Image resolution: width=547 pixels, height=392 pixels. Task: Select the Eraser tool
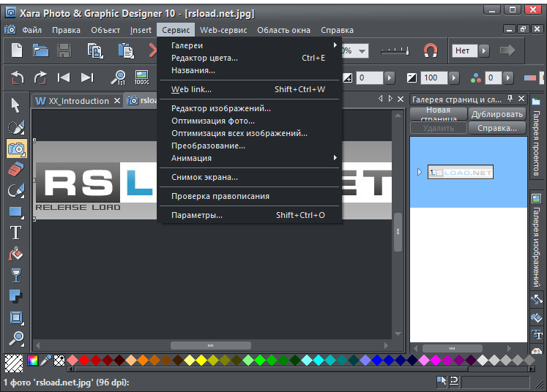(x=15, y=170)
